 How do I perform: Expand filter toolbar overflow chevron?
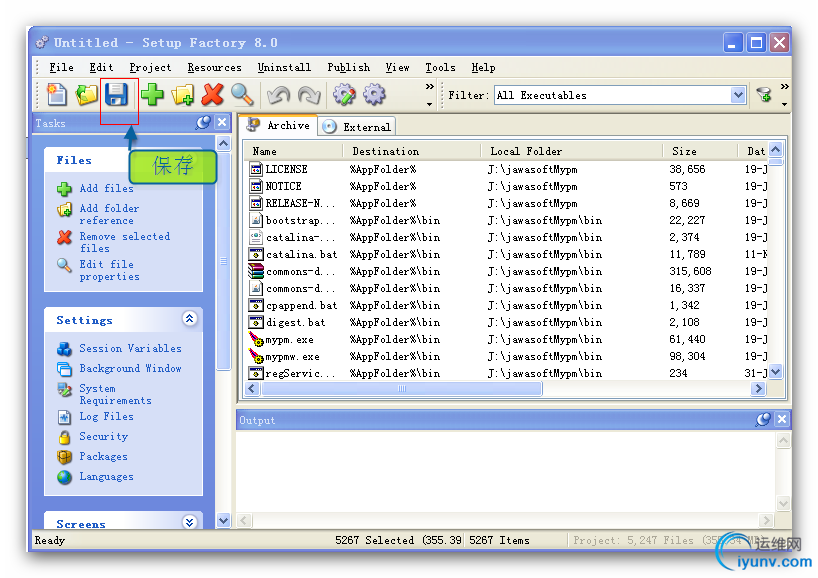point(785,95)
